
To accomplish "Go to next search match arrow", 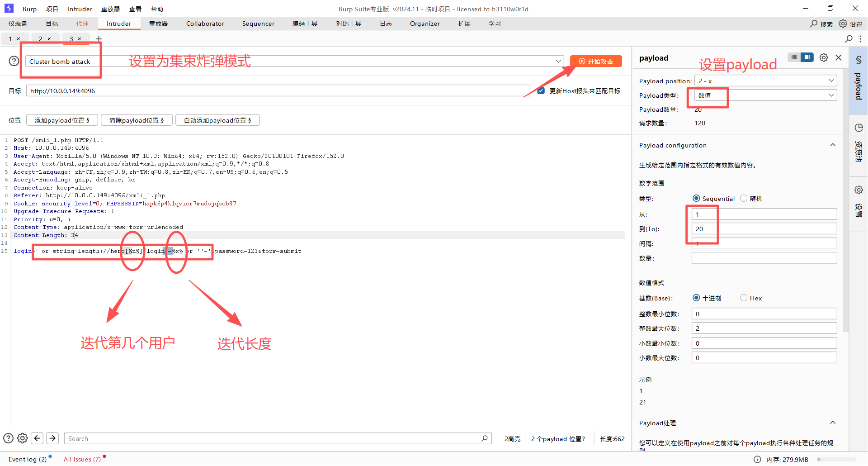I will coord(52,438).
